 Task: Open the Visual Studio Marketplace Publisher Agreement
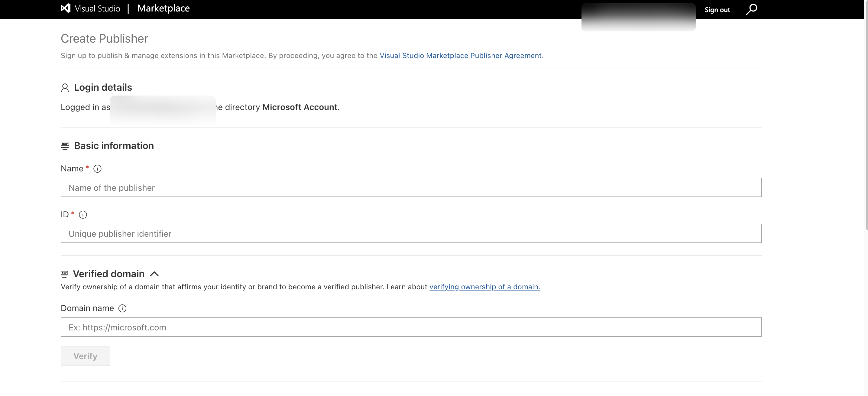[460, 56]
